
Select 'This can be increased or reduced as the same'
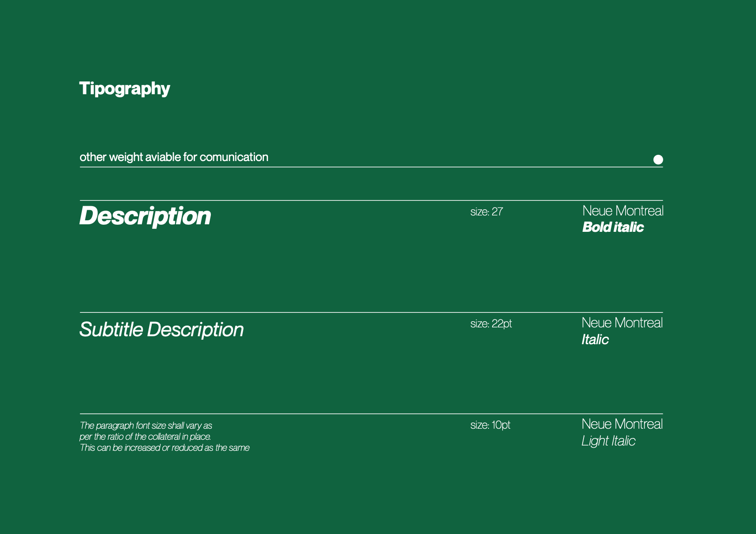(x=164, y=448)
